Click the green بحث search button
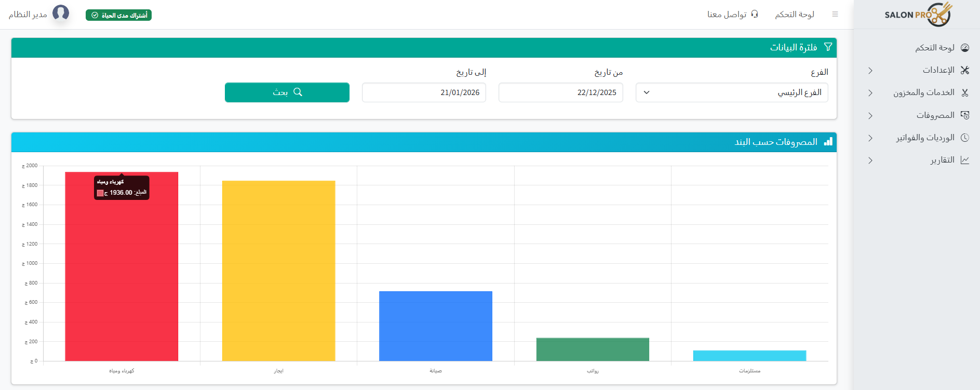980x390 pixels. [x=287, y=92]
